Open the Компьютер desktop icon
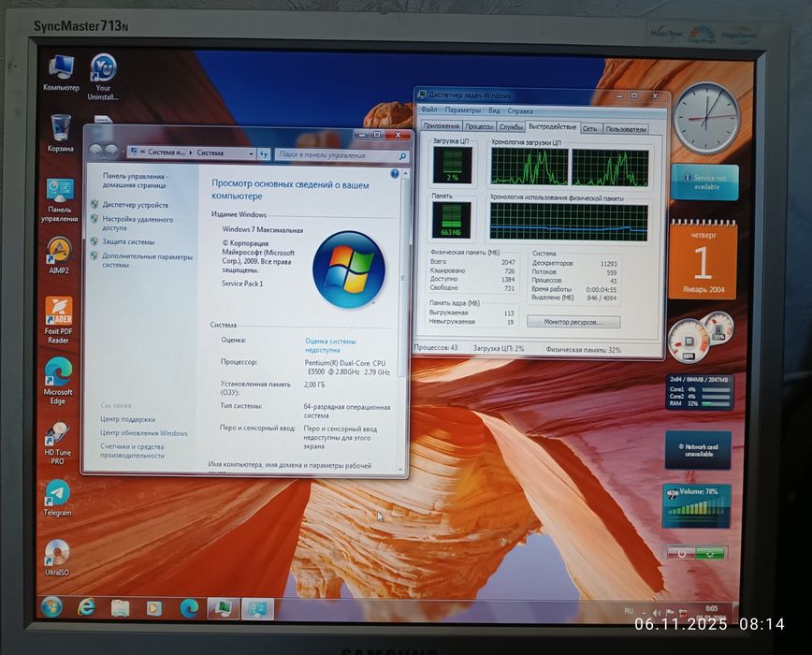The image size is (812, 655). pos(61,74)
